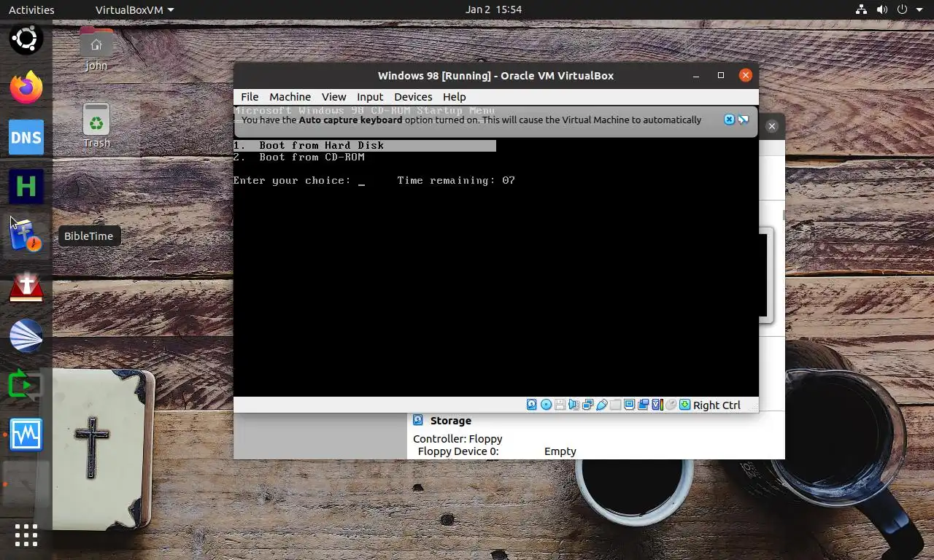Open the File menu
Viewport: 934px width, 560px height.
pos(250,97)
